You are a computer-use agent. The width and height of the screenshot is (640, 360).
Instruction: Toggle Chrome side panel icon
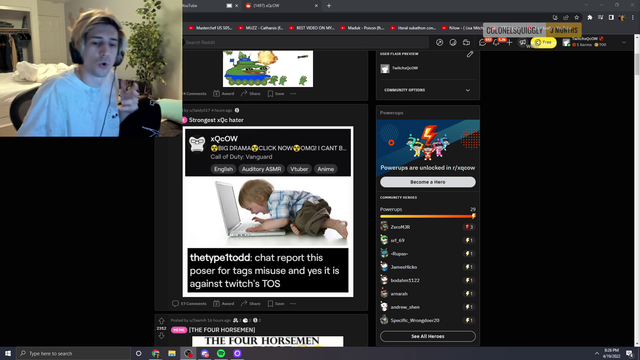pyautogui.click(x=611, y=18)
